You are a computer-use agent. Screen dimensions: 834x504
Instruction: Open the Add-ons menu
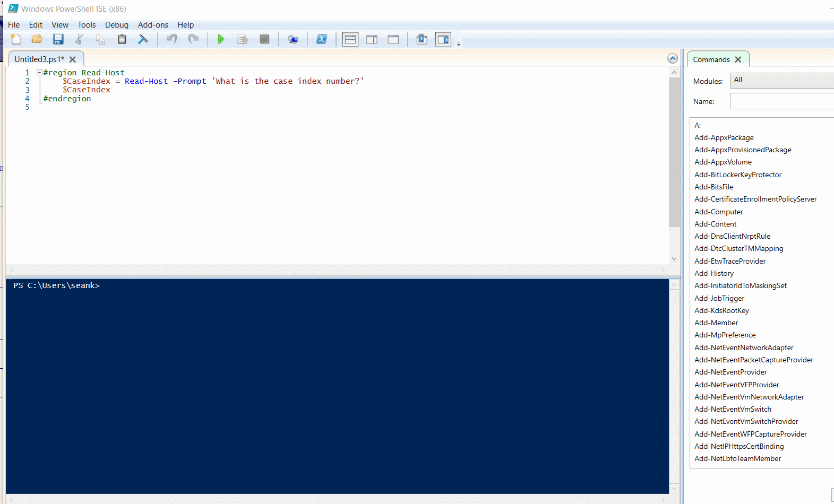point(153,25)
